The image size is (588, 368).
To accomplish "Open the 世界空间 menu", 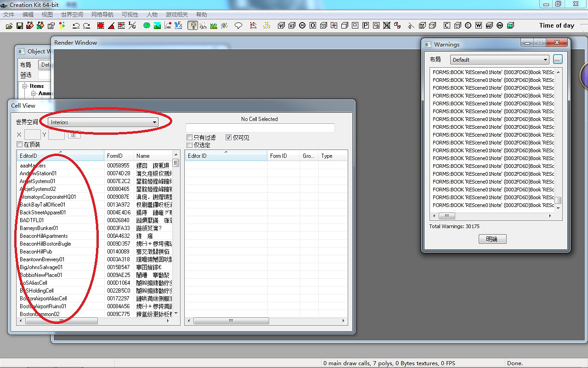I will (x=73, y=15).
